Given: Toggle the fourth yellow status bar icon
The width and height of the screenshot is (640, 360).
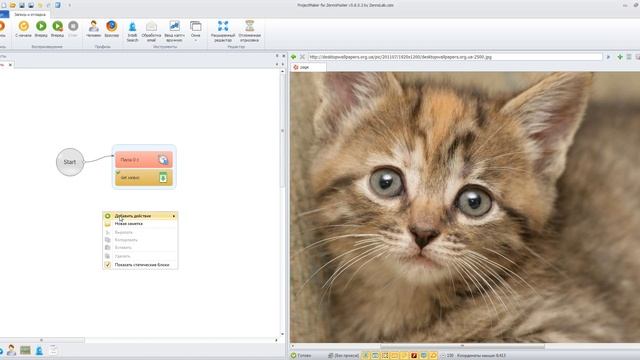Looking at the screenshot, I should point(394,356).
